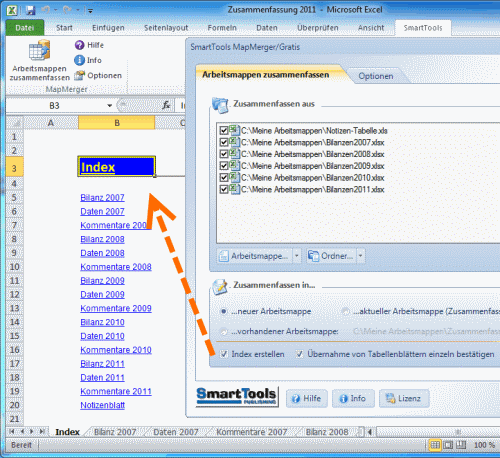This screenshot has width=500, height=458.
Task: Click the Zusammenfassen in section icon
Action: click(220, 287)
